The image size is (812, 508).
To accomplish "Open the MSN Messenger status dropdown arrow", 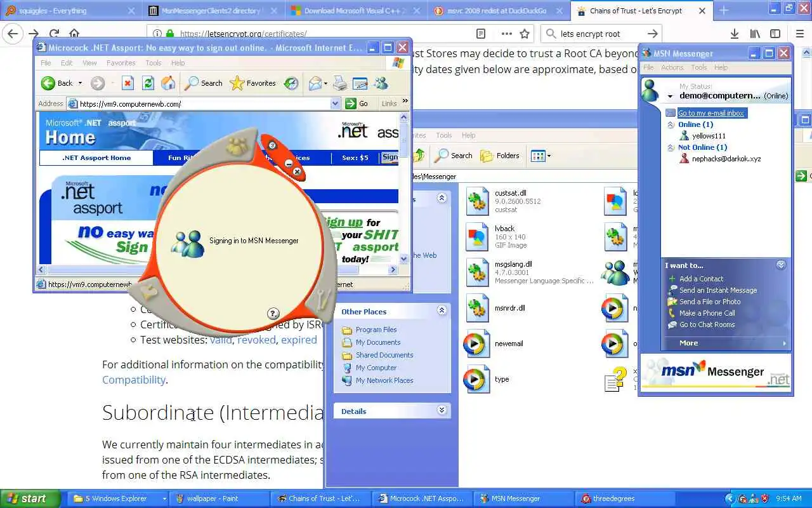I will click(670, 97).
